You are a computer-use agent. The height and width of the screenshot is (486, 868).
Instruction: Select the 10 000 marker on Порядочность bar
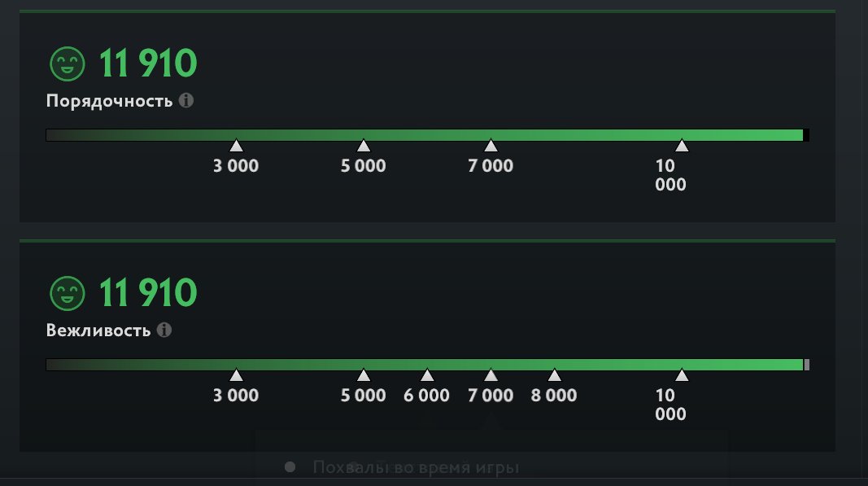pos(682,146)
